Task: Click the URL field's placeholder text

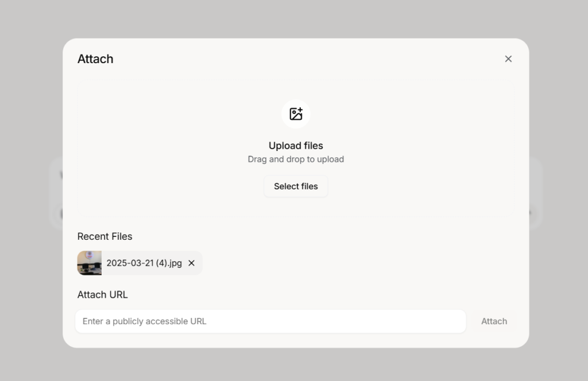Action: pyautogui.click(x=144, y=321)
